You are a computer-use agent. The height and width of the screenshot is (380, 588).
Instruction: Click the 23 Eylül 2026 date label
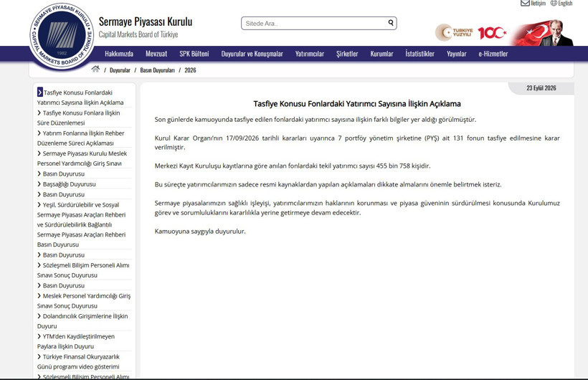click(x=541, y=87)
